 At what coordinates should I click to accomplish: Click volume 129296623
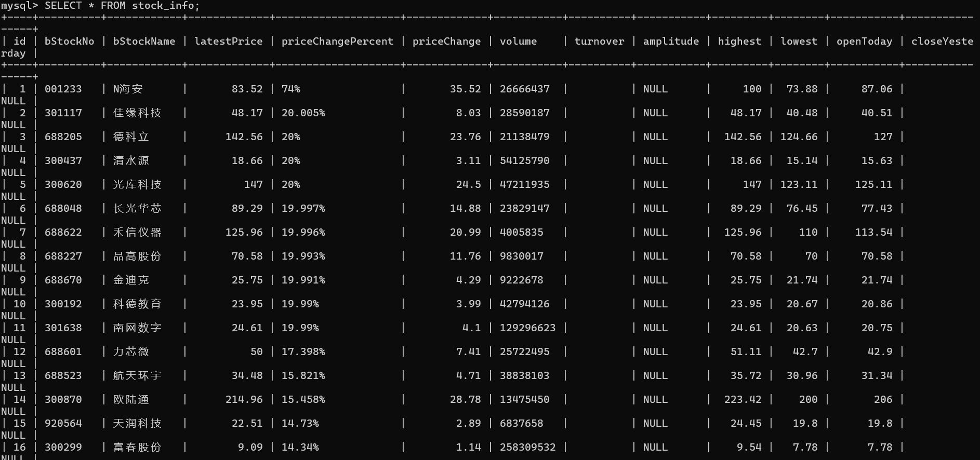click(528, 328)
